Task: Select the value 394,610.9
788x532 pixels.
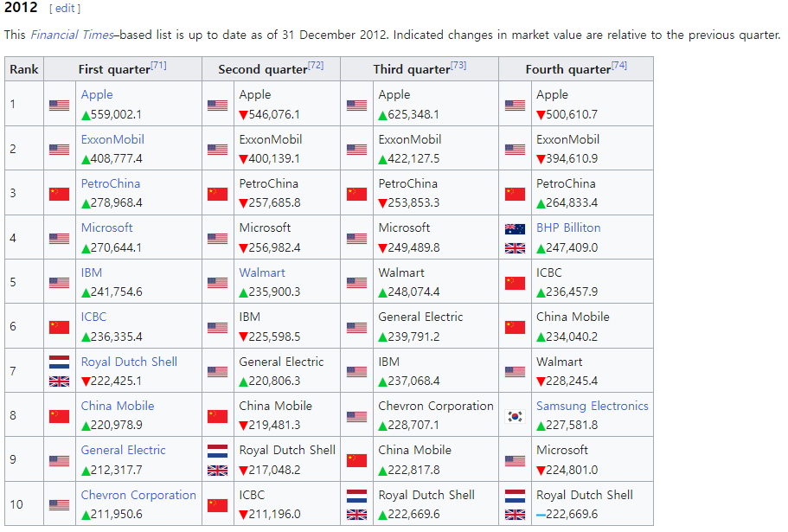Action: (x=572, y=159)
